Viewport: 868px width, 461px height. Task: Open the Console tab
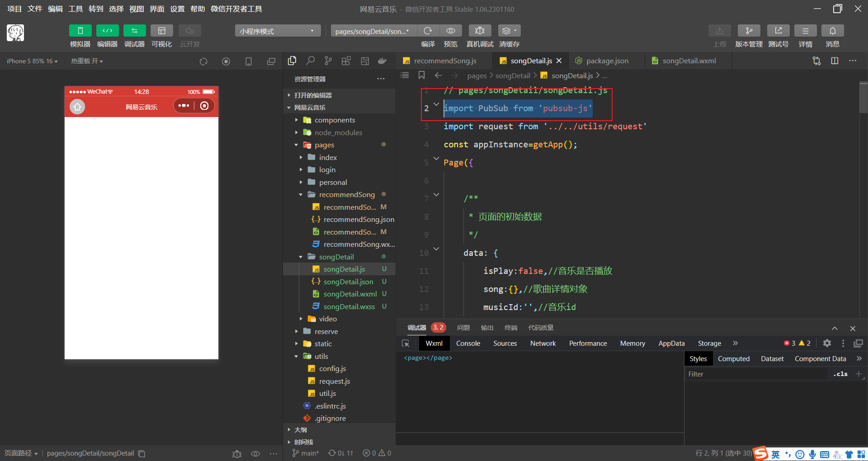tap(468, 343)
